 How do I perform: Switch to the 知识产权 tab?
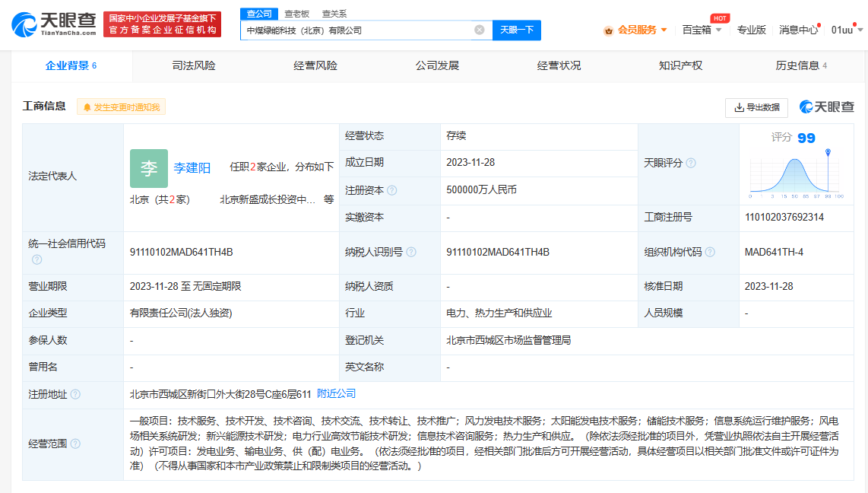click(x=680, y=65)
